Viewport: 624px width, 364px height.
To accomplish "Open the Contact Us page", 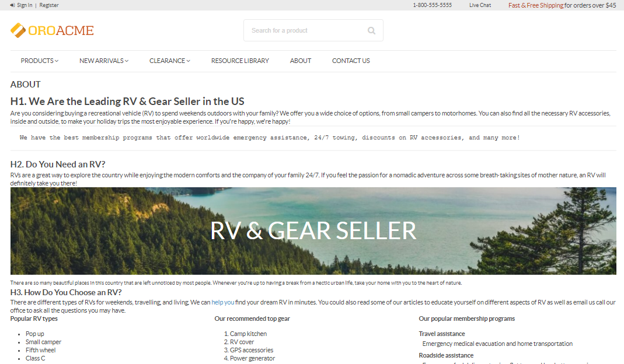I will click(x=351, y=61).
